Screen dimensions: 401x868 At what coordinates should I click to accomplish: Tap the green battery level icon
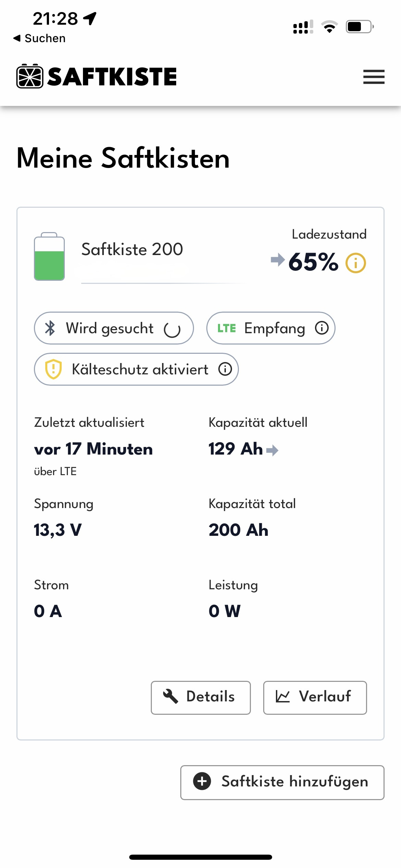49,257
